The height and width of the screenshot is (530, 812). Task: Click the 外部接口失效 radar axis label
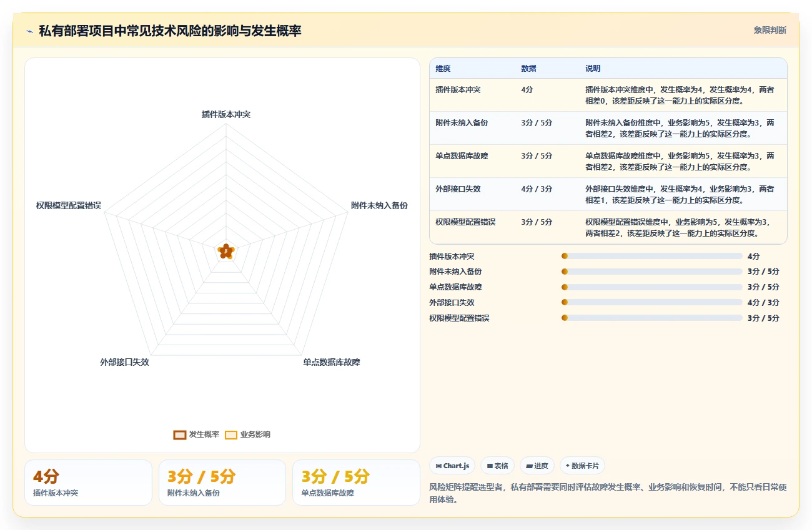[124, 362]
